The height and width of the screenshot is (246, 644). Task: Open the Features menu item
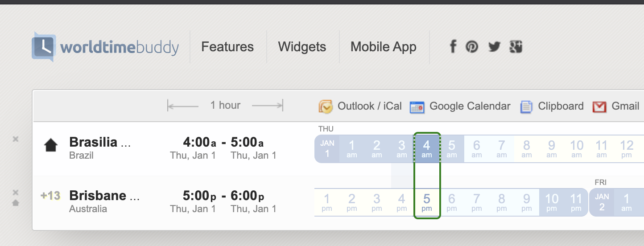pos(227,47)
